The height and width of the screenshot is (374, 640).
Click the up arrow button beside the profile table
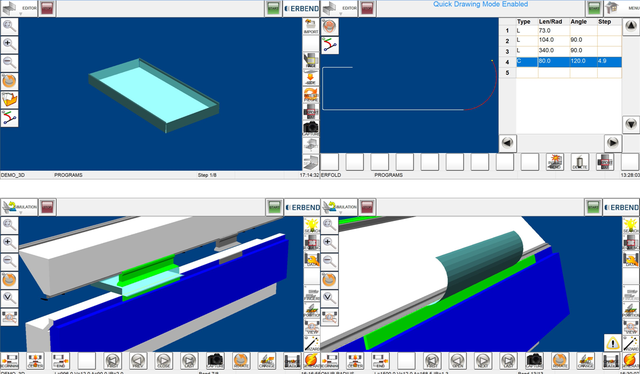tap(631, 27)
